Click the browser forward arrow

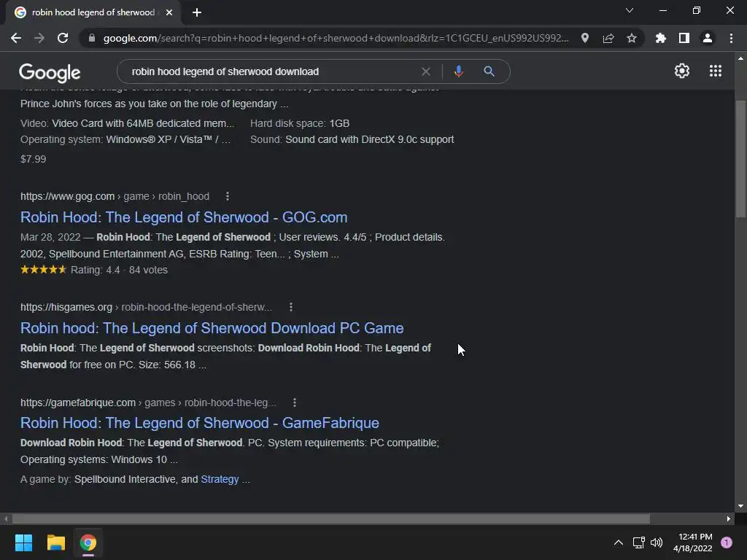39,38
